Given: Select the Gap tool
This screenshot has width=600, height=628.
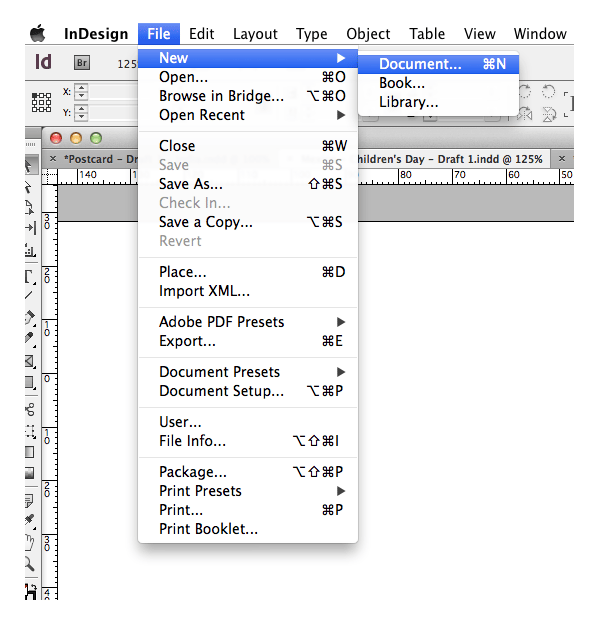Looking at the screenshot, I should pyautogui.click(x=30, y=228).
